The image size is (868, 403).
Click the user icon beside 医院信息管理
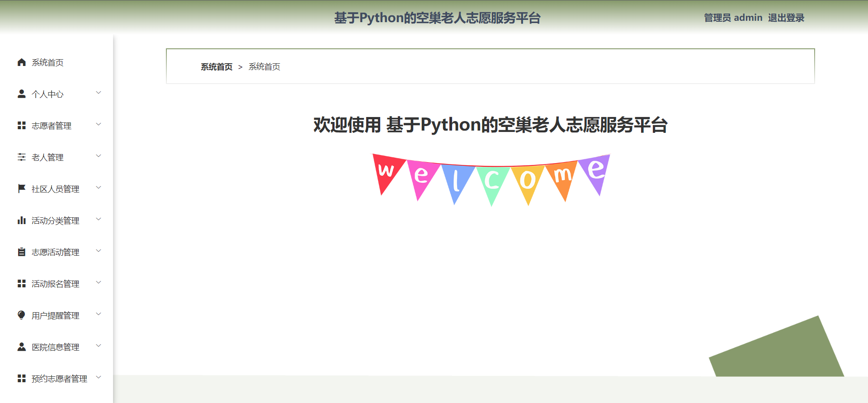[x=22, y=347]
